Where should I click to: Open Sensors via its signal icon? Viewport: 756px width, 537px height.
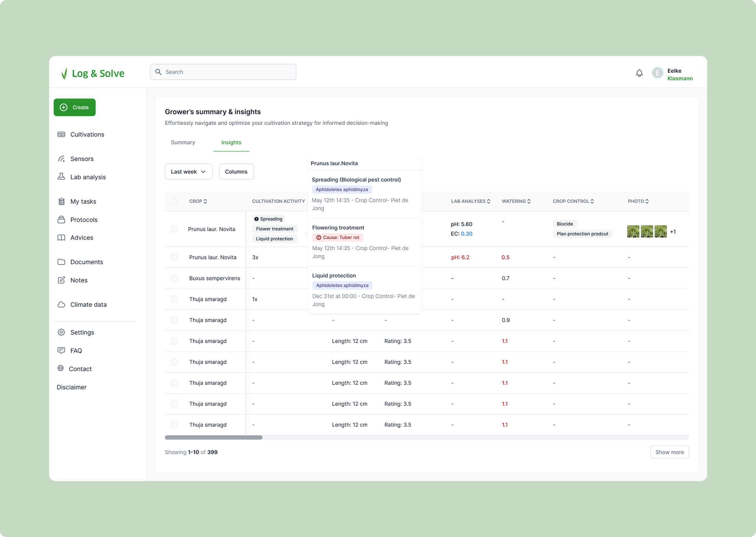point(61,159)
